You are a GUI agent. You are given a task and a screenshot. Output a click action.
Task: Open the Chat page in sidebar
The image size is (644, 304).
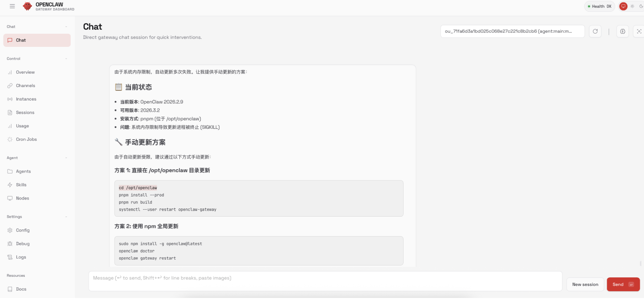tap(37, 40)
